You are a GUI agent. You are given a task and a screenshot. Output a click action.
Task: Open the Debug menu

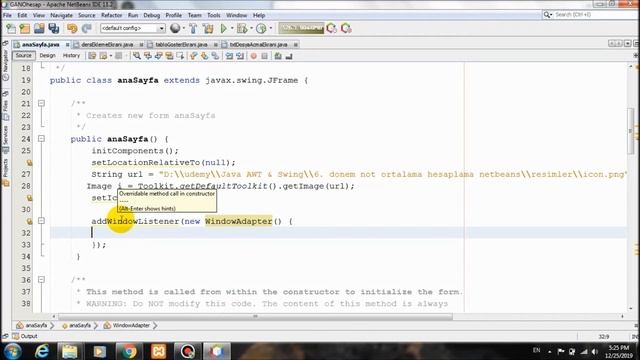(151, 15)
